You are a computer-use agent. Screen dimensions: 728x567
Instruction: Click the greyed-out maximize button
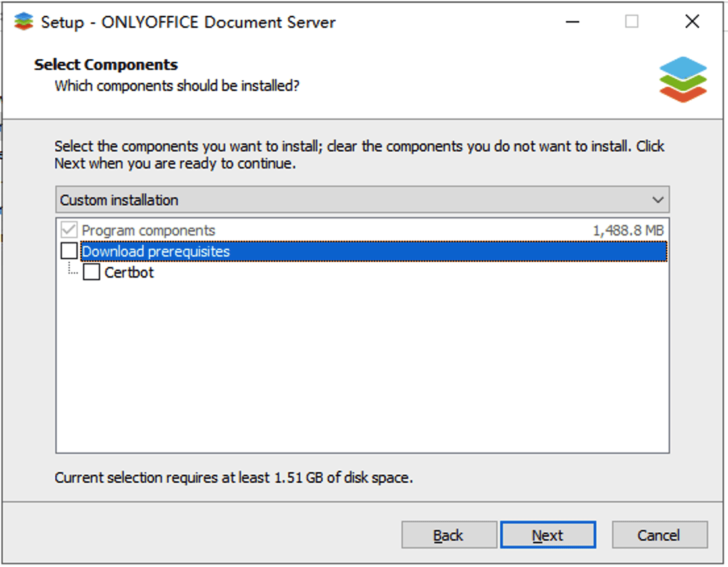632,22
